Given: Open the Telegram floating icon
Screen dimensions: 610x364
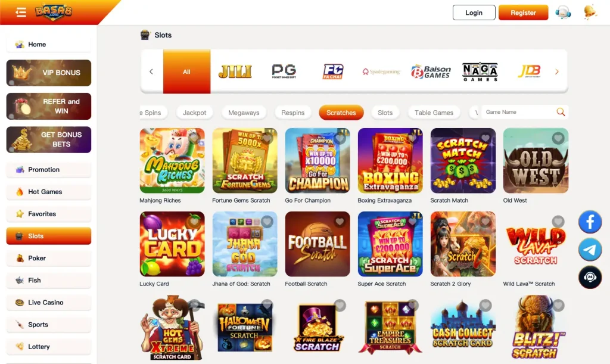Looking at the screenshot, I should click(590, 250).
